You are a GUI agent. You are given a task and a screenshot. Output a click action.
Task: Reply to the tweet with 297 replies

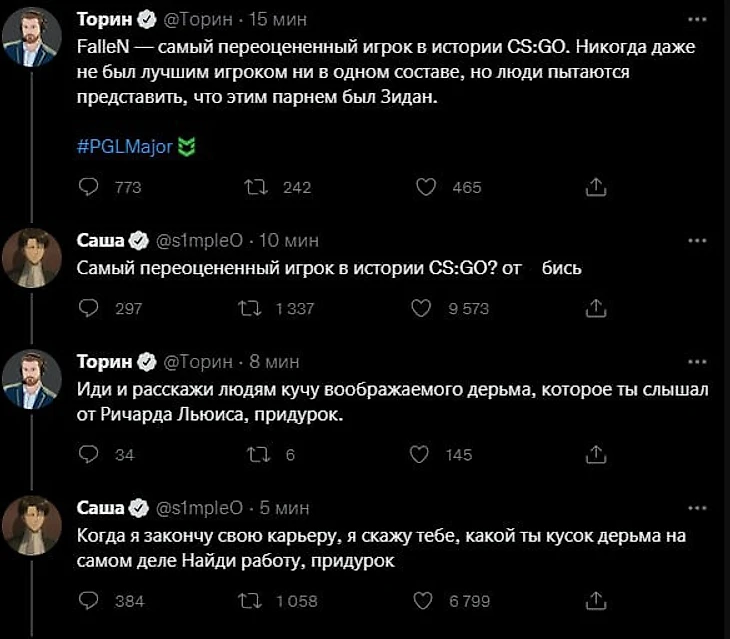[x=89, y=308]
